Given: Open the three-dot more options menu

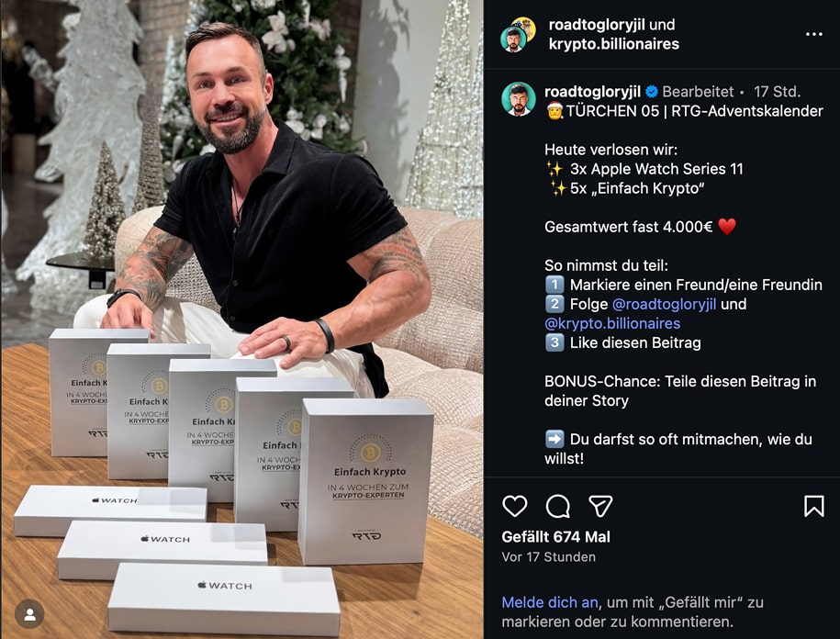Looking at the screenshot, I should click(813, 34).
